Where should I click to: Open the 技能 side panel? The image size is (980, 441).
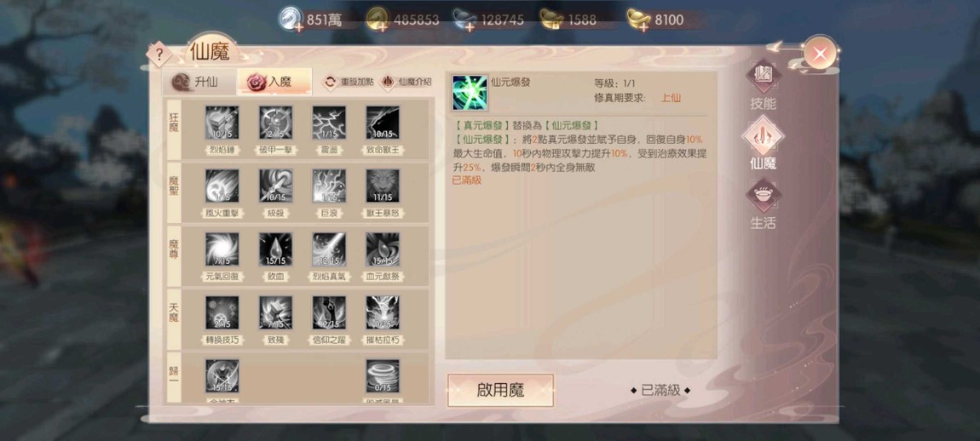coord(764,86)
